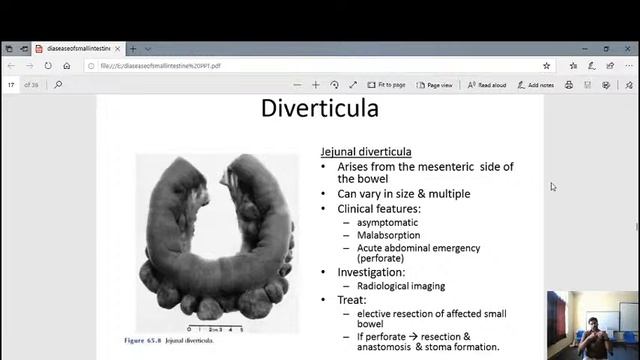The image size is (640, 360).
Task: Zoom in on the PDF
Action: coord(316,85)
